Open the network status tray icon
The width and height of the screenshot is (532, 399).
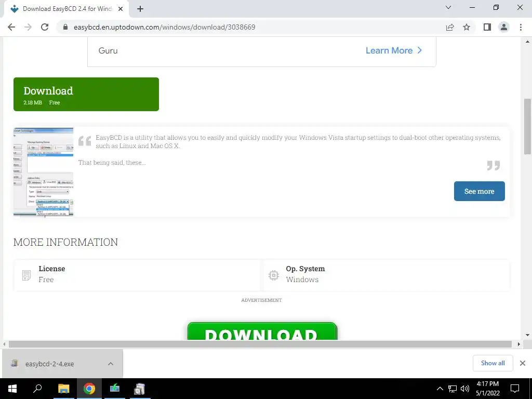[x=453, y=389]
